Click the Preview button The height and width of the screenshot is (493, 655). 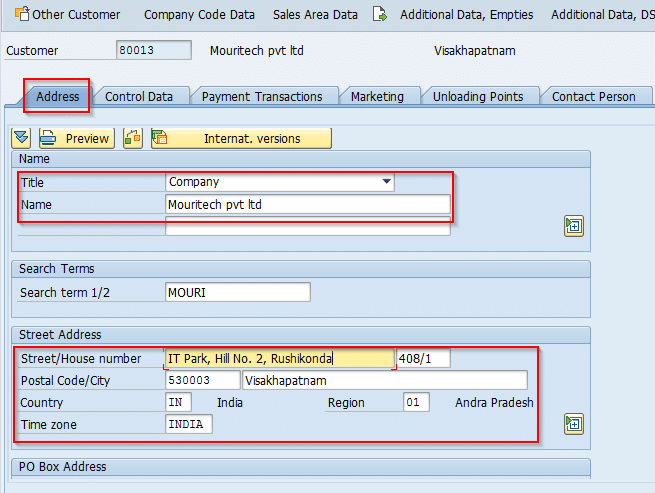point(77,138)
